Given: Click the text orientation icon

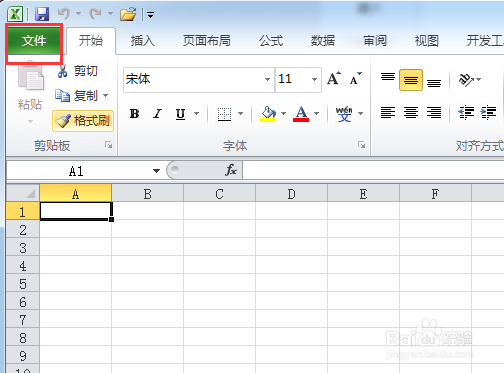Looking at the screenshot, I should click(x=466, y=80).
